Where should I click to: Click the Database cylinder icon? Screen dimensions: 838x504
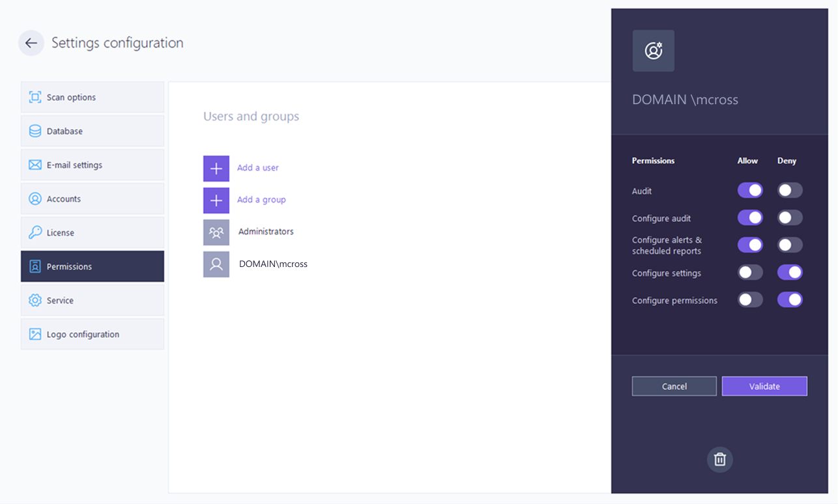[35, 131]
